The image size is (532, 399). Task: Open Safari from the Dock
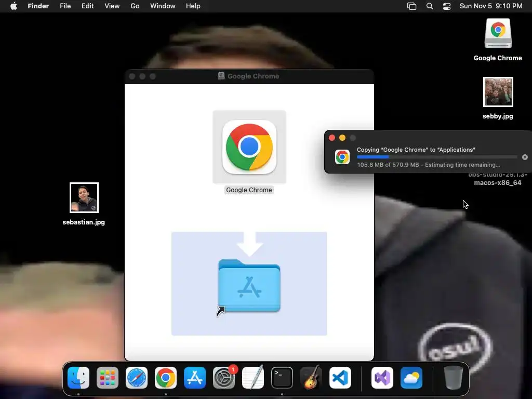137,378
